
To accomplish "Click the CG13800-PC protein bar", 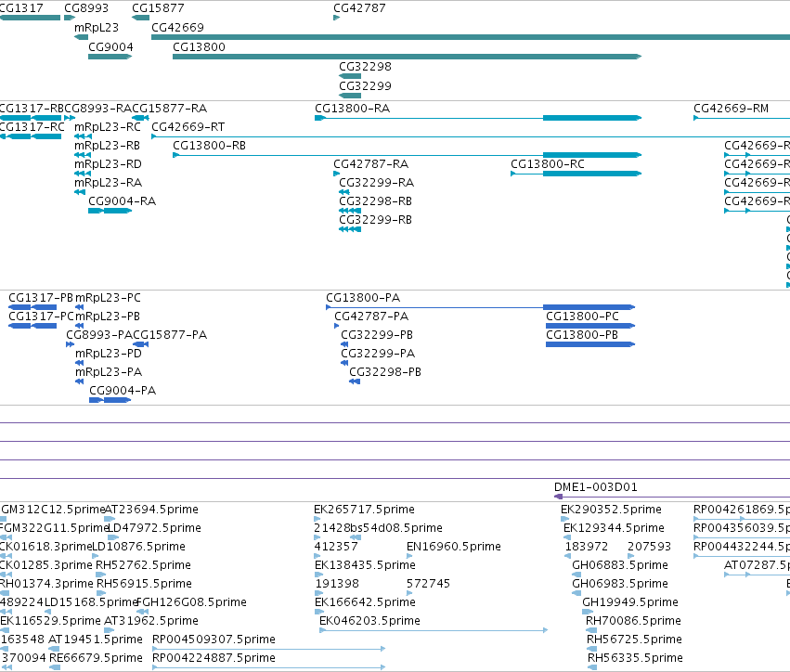I will pyautogui.click(x=590, y=326).
